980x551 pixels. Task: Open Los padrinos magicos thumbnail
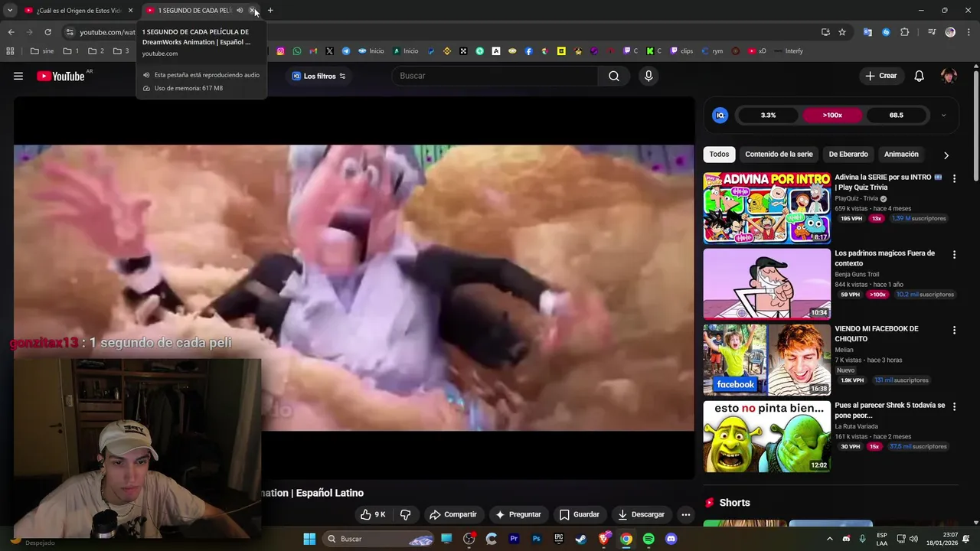767,284
